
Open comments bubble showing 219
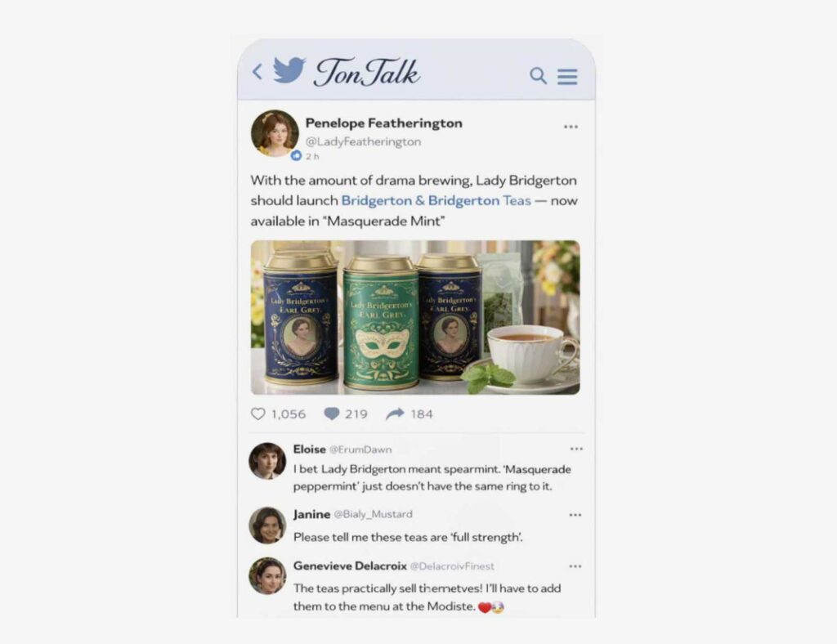coord(332,414)
